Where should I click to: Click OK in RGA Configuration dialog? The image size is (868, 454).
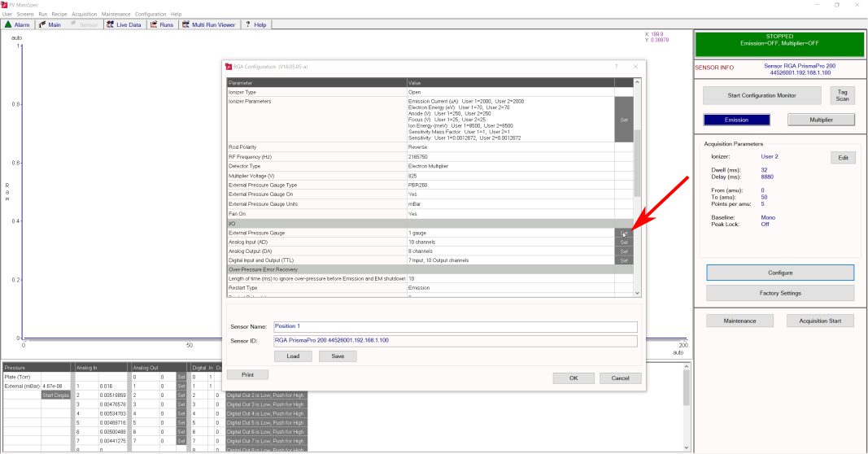pos(574,378)
